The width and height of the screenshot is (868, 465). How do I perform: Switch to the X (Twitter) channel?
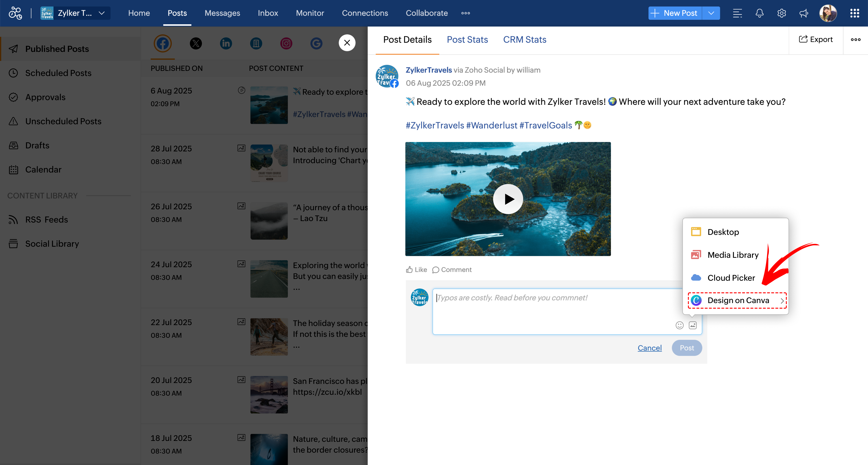point(196,43)
